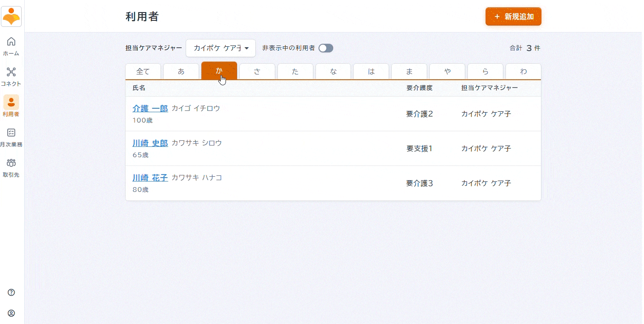Select the あ kana tab
This screenshot has width=644, height=324.
click(181, 71)
